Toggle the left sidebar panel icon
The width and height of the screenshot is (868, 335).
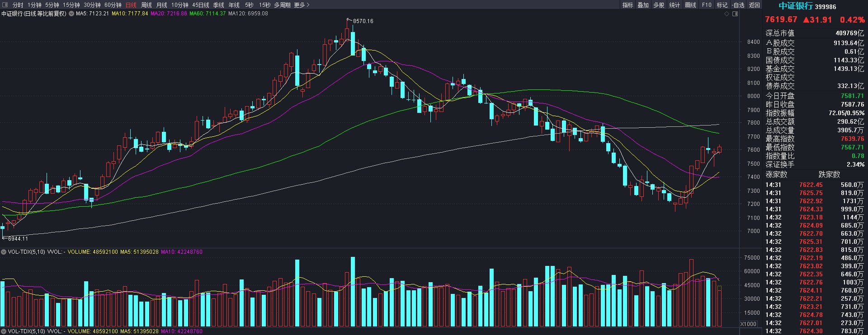(5, 5)
